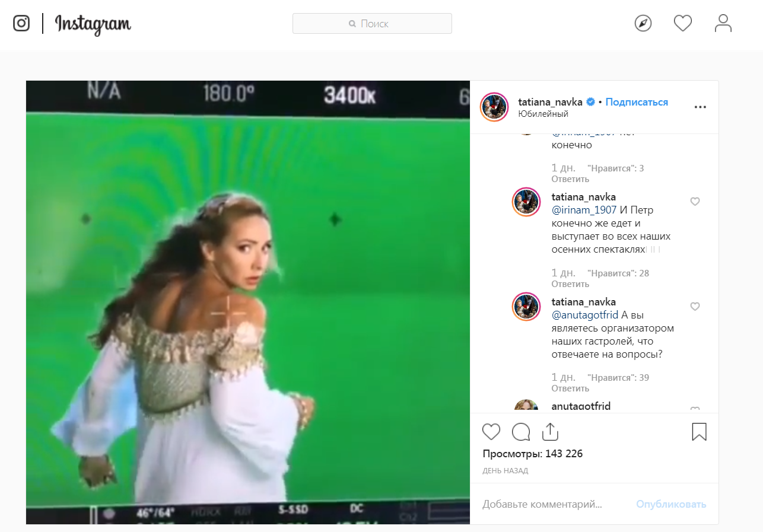
Task: Open the profile person icon
Action: tap(723, 24)
